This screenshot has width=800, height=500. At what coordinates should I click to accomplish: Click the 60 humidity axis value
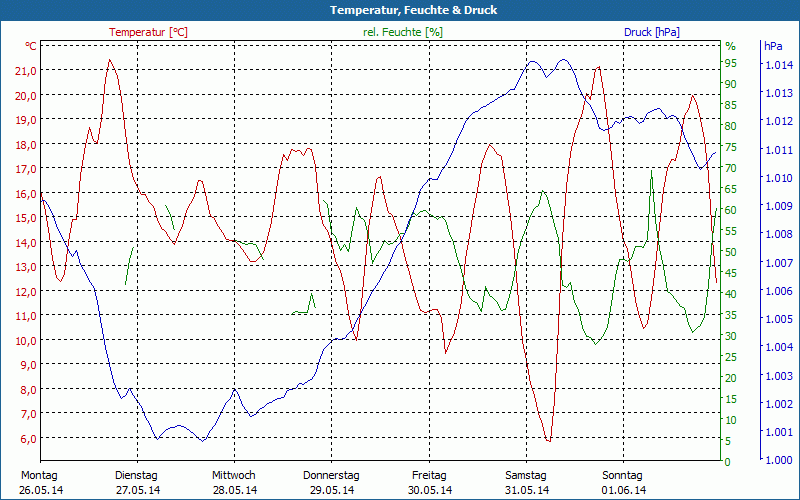coord(731,210)
